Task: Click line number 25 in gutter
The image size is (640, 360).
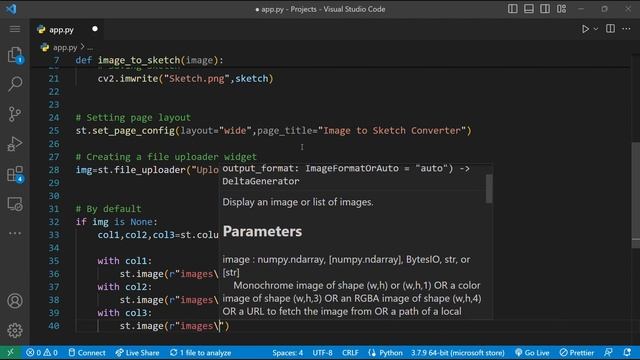Action: [x=54, y=131]
